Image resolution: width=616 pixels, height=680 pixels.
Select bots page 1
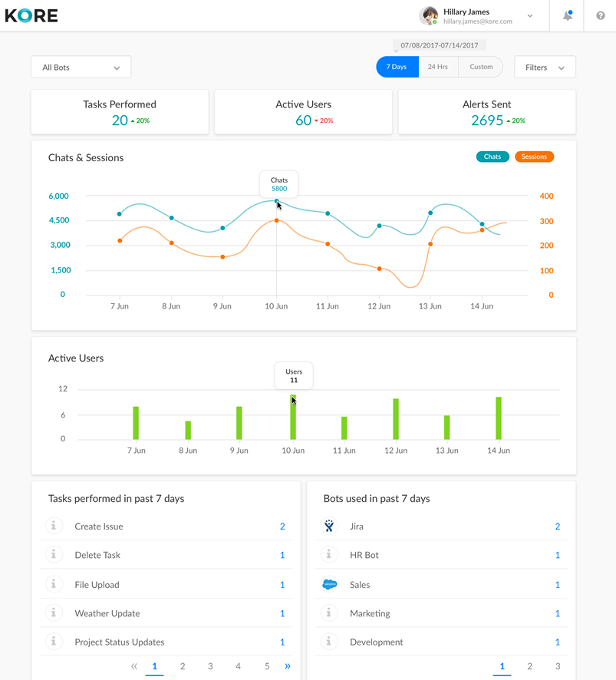(x=502, y=666)
